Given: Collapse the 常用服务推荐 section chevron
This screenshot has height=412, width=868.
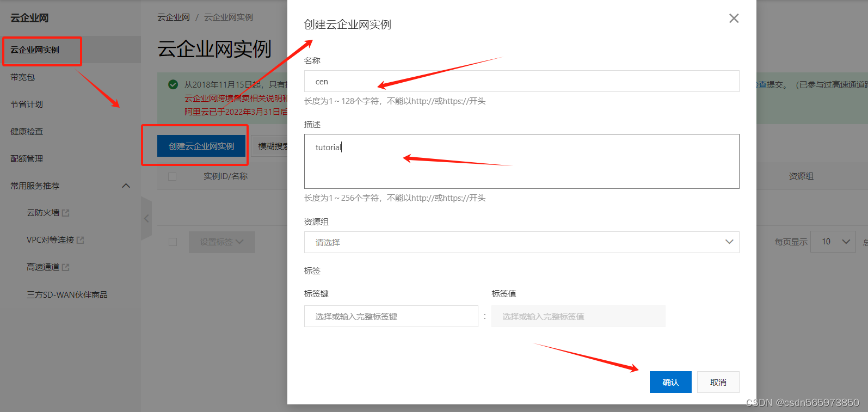Looking at the screenshot, I should click(126, 186).
